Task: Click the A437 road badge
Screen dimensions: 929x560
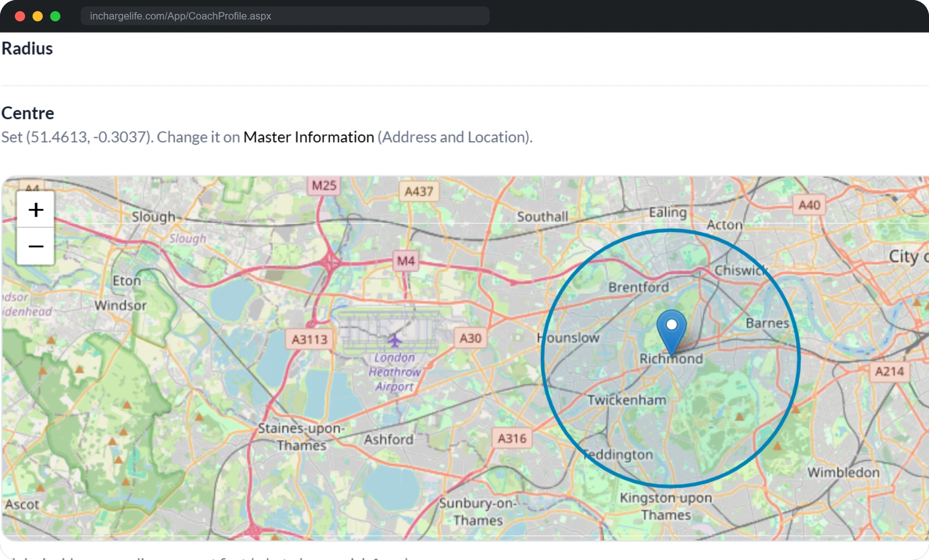Action: coord(419,191)
